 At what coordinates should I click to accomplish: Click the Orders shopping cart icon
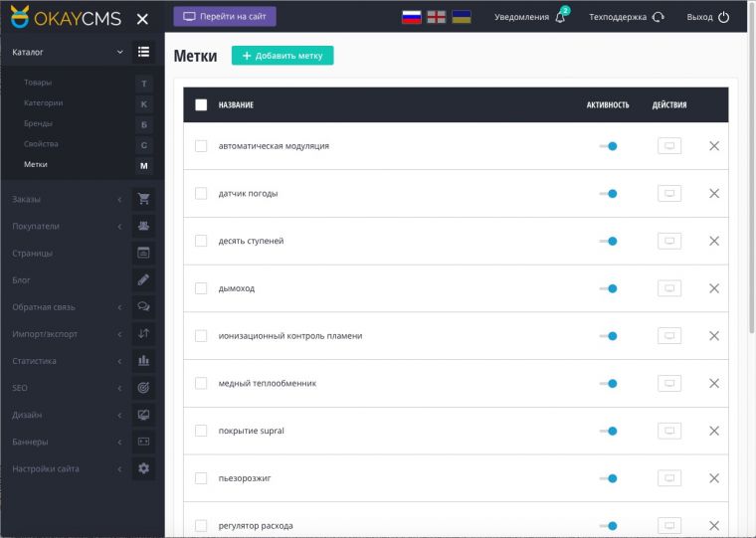pos(144,199)
